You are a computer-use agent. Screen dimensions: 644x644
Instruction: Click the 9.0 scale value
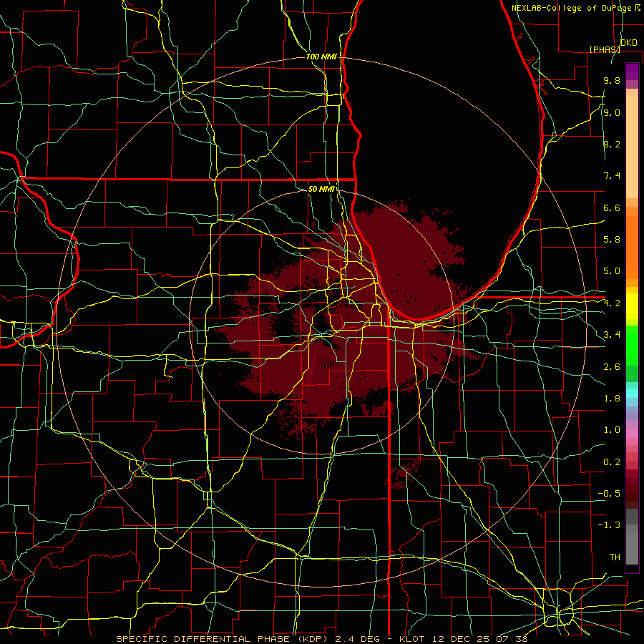click(x=612, y=112)
